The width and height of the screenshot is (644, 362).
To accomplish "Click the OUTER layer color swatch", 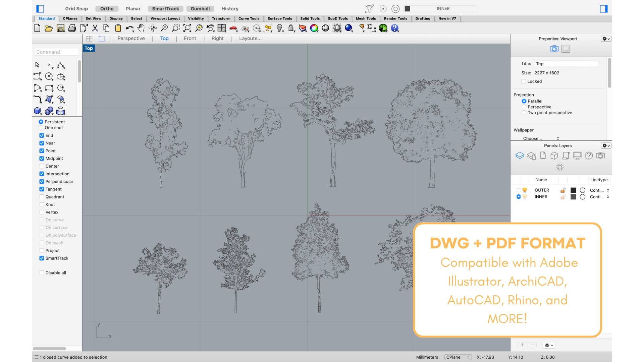I will click(x=573, y=190).
